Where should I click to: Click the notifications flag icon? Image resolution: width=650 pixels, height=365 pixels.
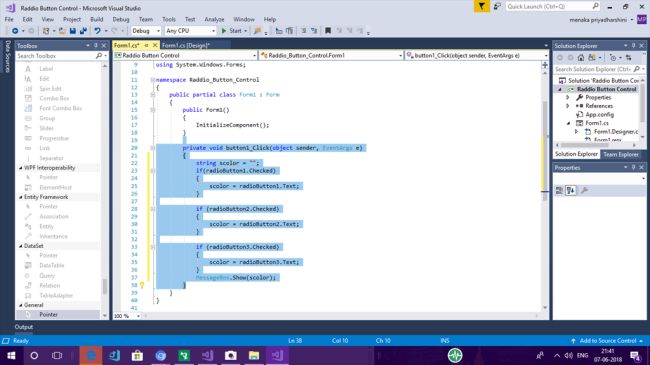tap(481, 6)
